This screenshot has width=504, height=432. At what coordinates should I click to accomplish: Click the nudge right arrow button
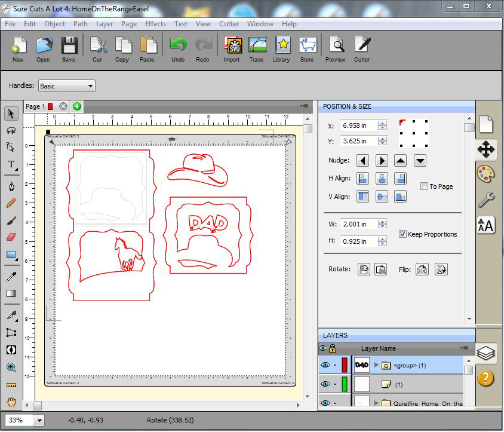click(382, 160)
